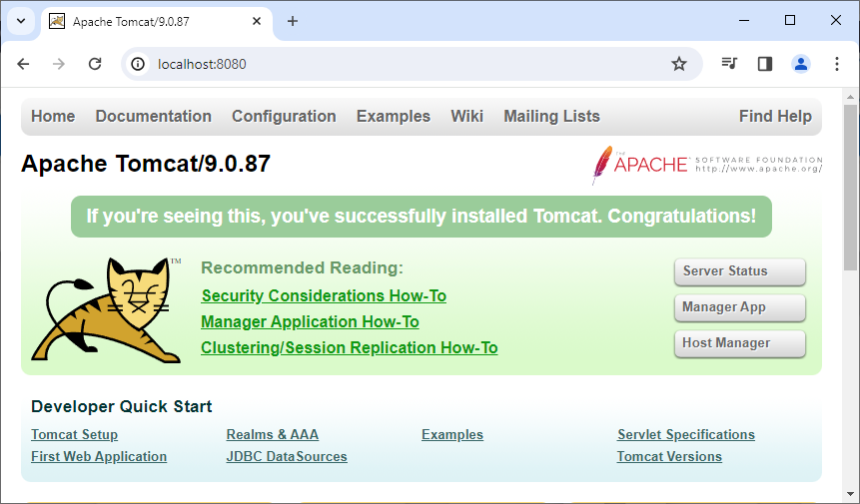Click the Apache Software Foundation logo
This screenshot has width=860, height=504.
707,165
